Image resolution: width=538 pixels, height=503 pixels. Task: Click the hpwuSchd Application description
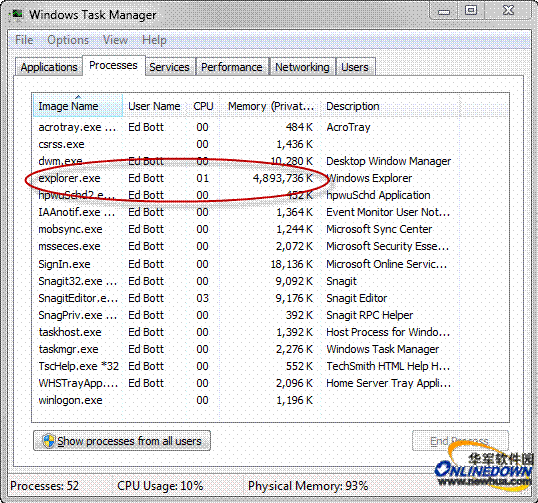coord(378,195)
